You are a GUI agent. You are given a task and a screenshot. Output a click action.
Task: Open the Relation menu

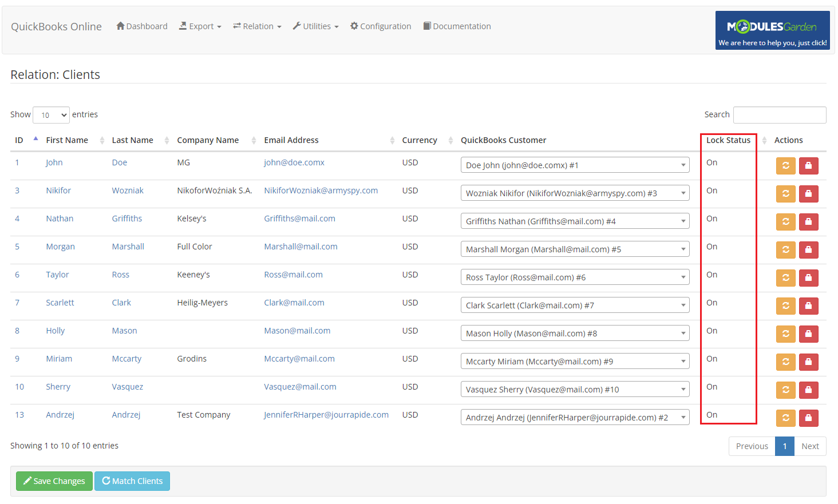click(257, 26)
